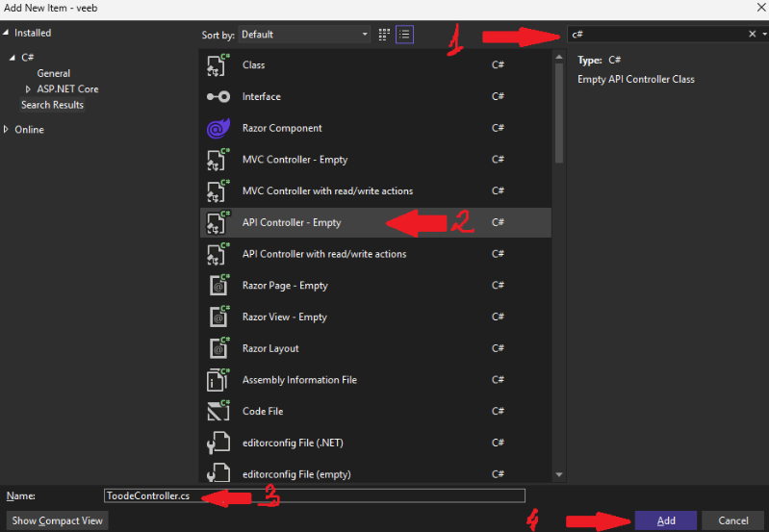Click the editorconfig File (.NET) icon
The image size is (769, 532).
coord(218,443)
